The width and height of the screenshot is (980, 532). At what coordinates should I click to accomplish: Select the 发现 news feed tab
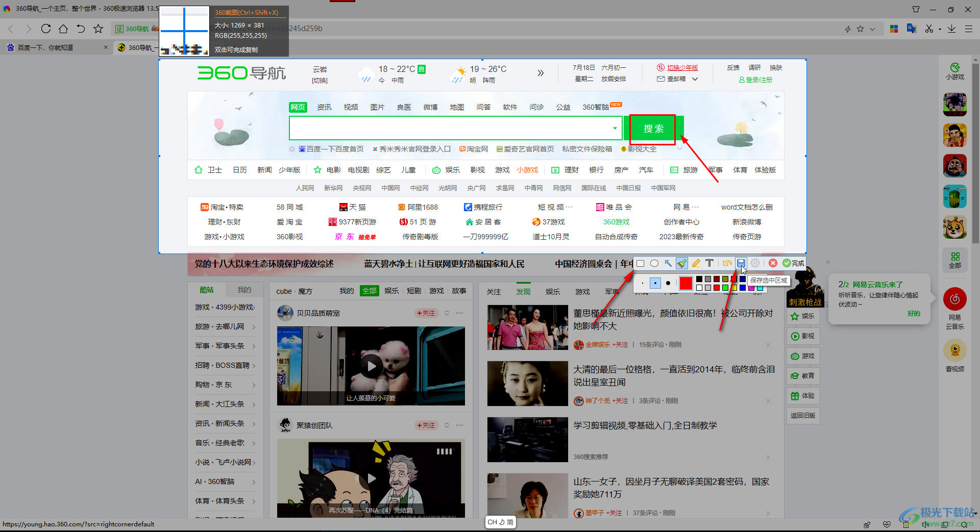[x=523, y=292]
